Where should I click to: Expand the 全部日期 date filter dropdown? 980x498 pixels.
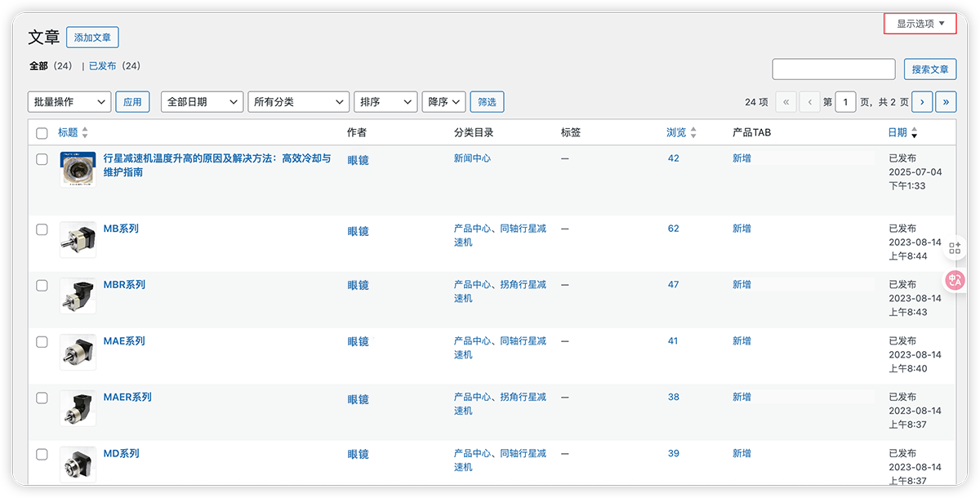[202, 102]
